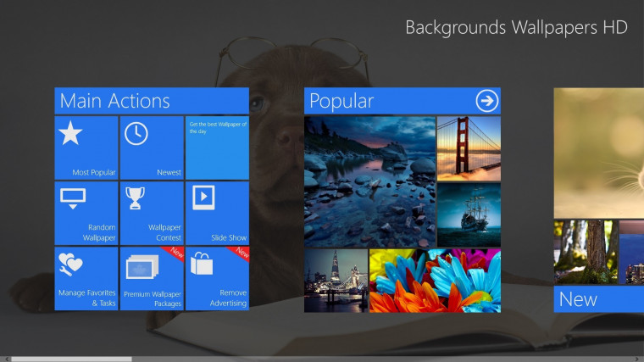
Task: Click the Main Actions header
Action: point(152,101)
